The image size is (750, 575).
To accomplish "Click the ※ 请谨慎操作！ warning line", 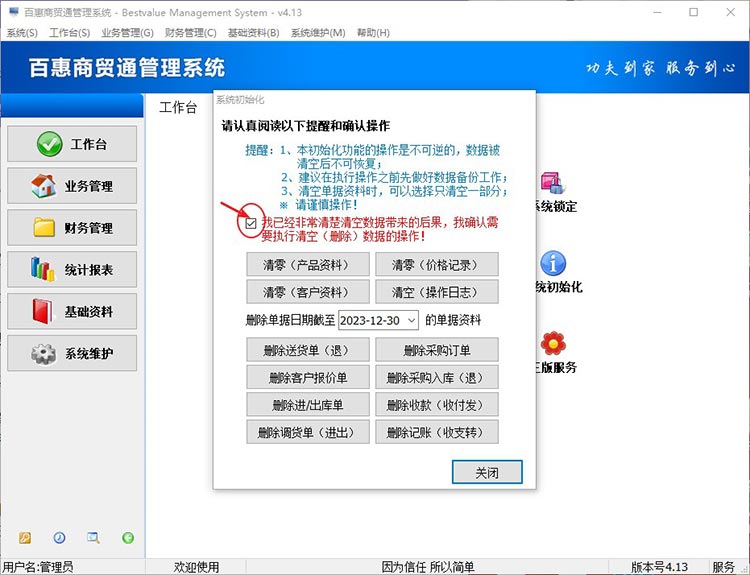I will click(x=319, y=205).
